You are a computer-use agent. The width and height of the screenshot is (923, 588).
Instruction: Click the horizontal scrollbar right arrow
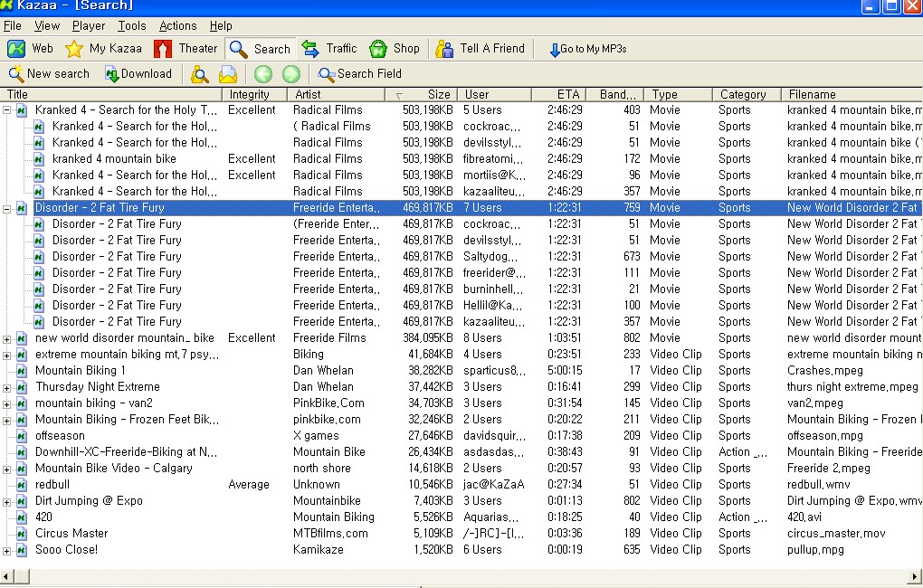pyautogui.click(x=915, y=576)
